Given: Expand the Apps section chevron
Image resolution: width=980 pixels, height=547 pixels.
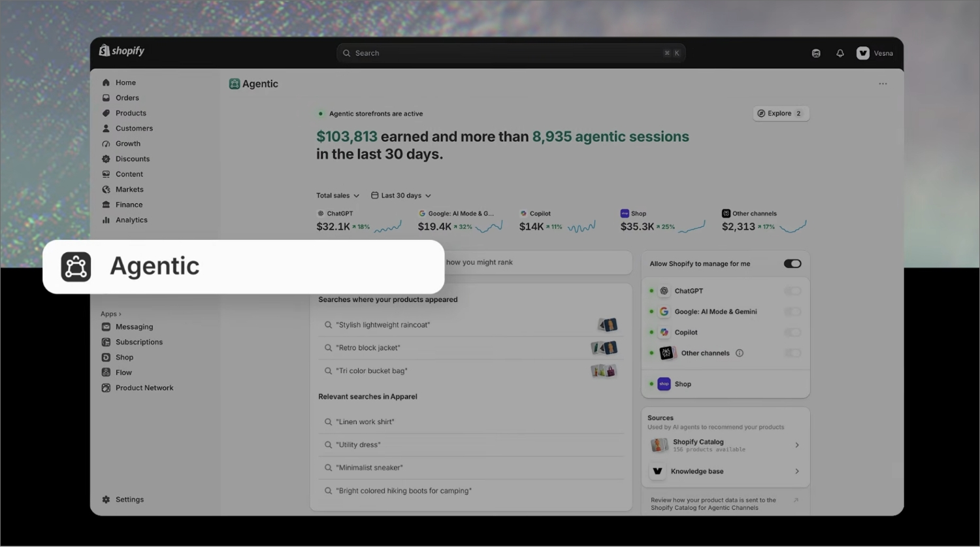Looking at the screenshot, I should pos(120,314).
